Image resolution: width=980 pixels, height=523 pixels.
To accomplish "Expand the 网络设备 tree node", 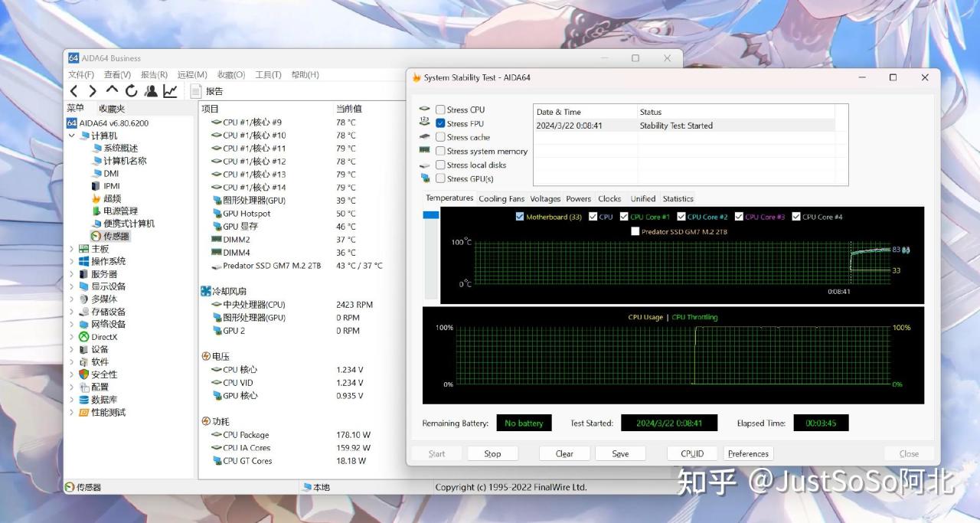I will 72,324.
